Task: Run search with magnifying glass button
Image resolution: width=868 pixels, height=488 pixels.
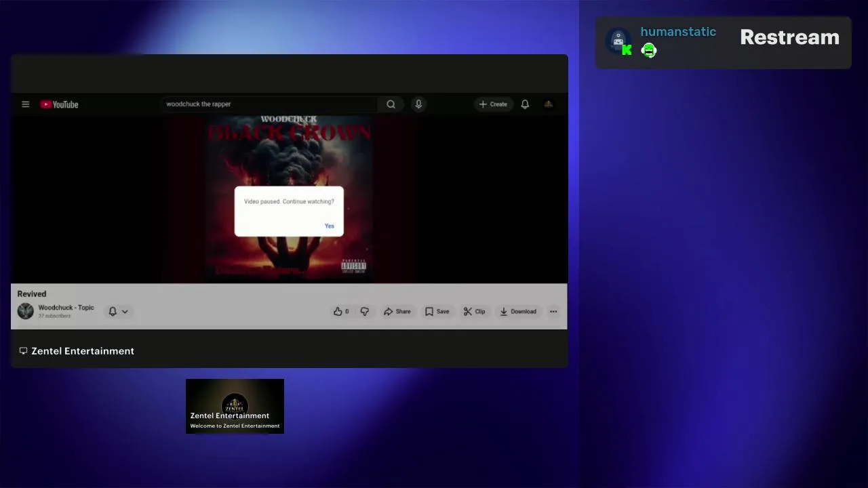Action: [x=391, y=104]
